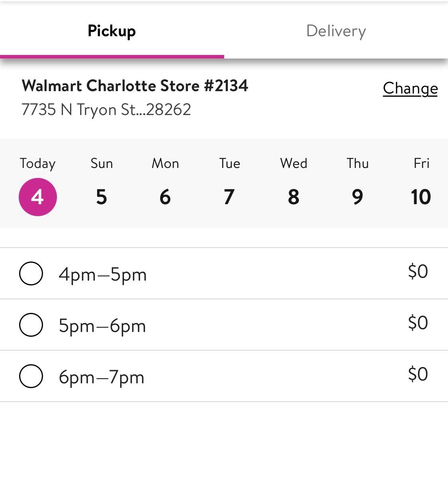The image size is (448, 494).
Task: Select Tuesday the 7th
Action: 229,197
